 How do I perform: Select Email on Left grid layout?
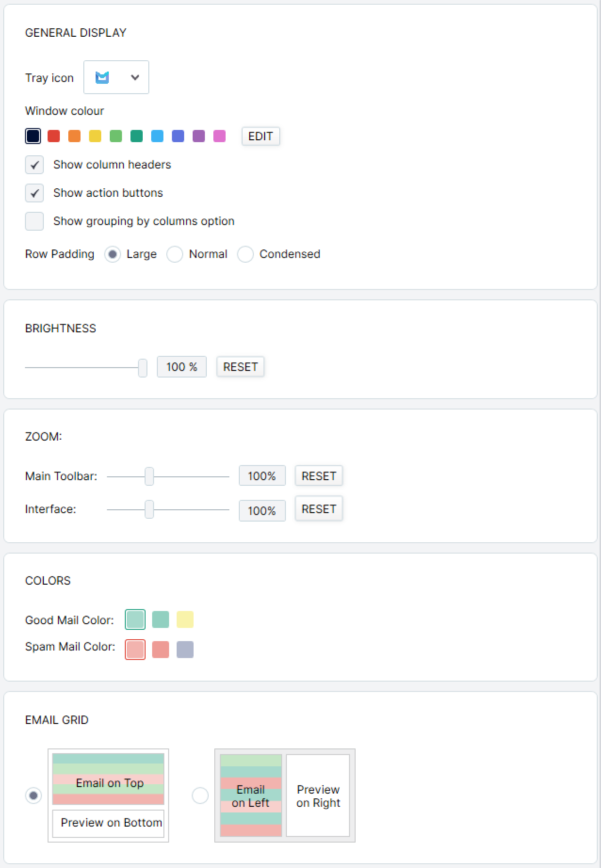(200, 796)
